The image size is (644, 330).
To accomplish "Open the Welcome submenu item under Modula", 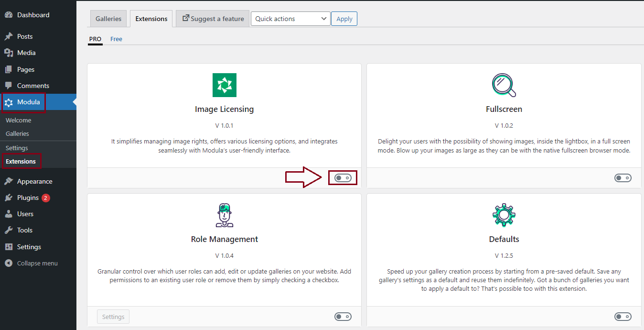I will tap(19, 120).
